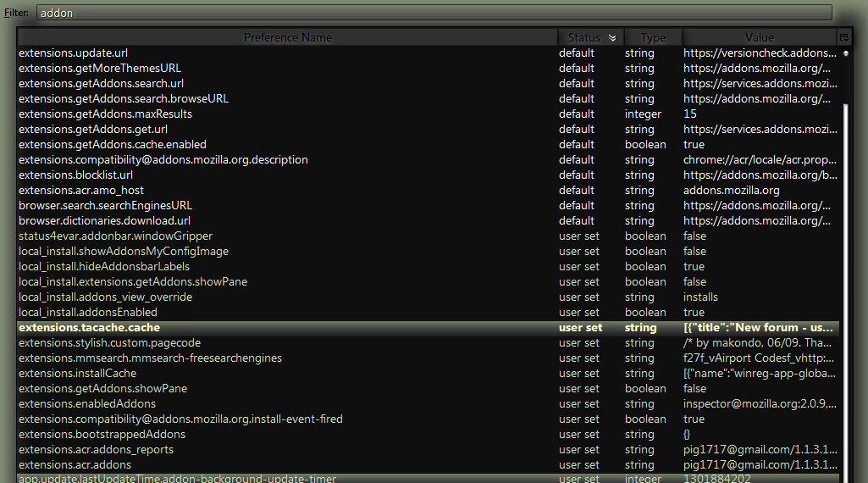Image resolution: width=868 pixels, height=483 pixels.
Task: Click chrome://acr/locale value cell
Action: 760,159
